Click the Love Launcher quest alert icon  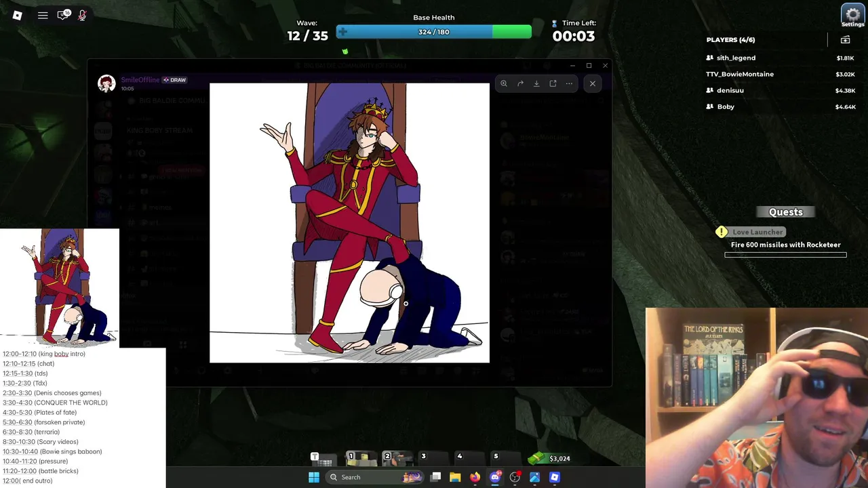pos(722,232)
